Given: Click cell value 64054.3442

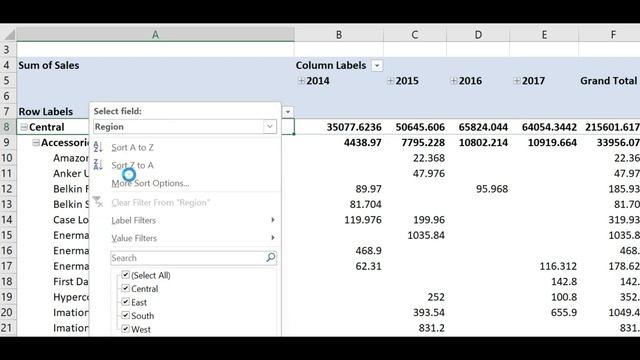Looking at the screenshot, I should tap(549, 127).
